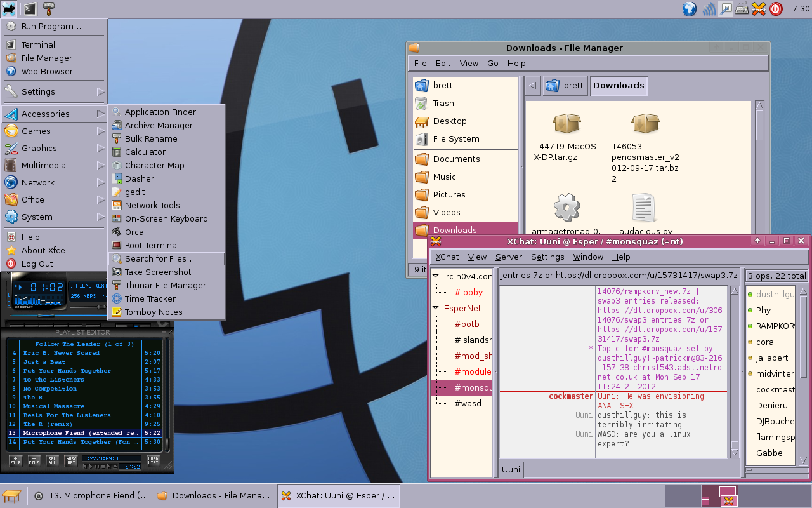Open the wireless signal tray icon
Image resolution: width=812 pixels, height=508 pixels.
[x=709, y=9]
